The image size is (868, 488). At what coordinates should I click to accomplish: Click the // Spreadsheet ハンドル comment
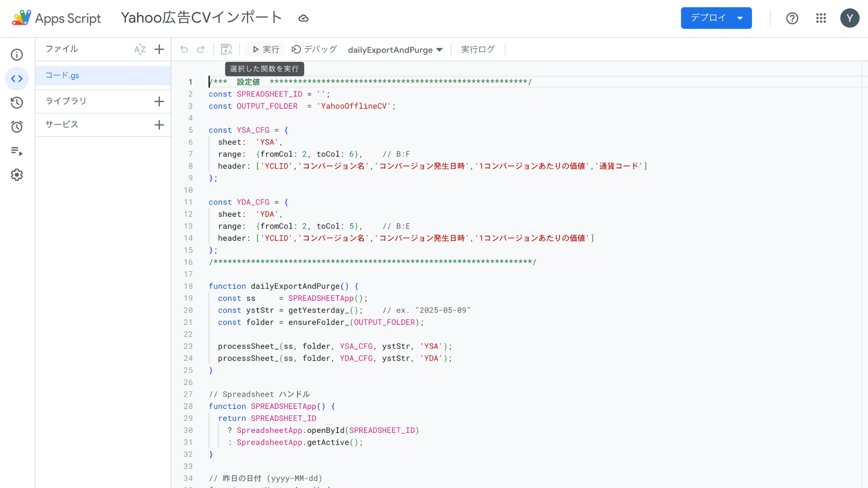[259, 394]
